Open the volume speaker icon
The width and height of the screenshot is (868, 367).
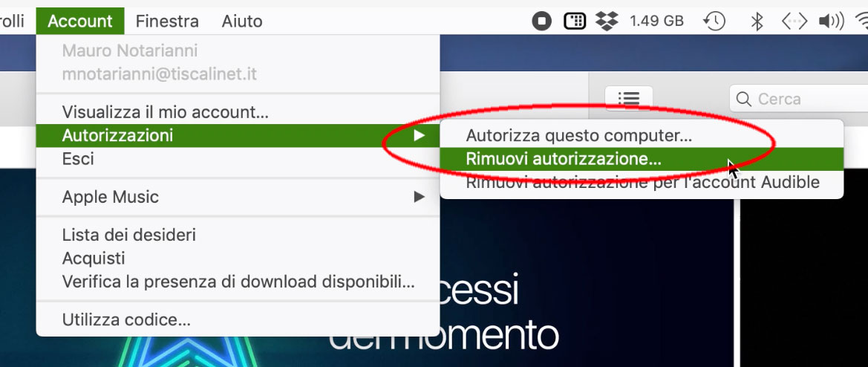click(831, 22)
